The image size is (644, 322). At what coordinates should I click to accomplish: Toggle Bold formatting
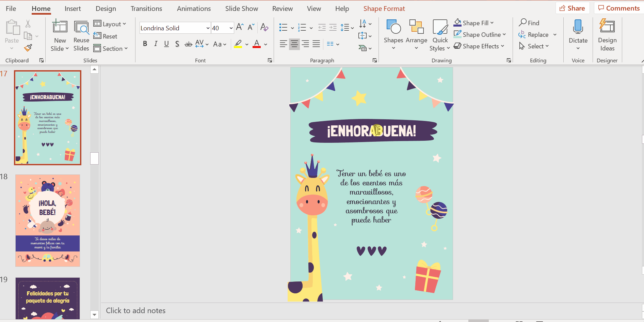(145, 44)
